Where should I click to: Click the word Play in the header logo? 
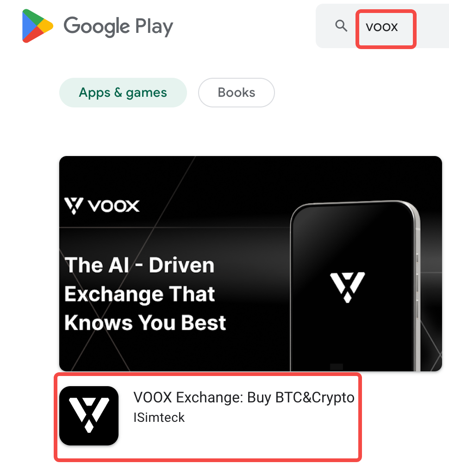[x=154, y=26]
